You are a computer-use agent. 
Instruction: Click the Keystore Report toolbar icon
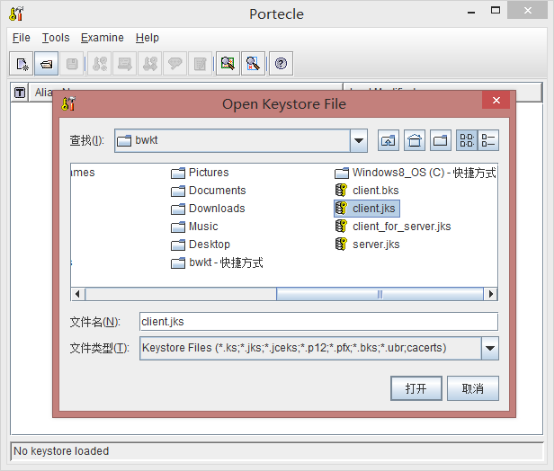200,64
